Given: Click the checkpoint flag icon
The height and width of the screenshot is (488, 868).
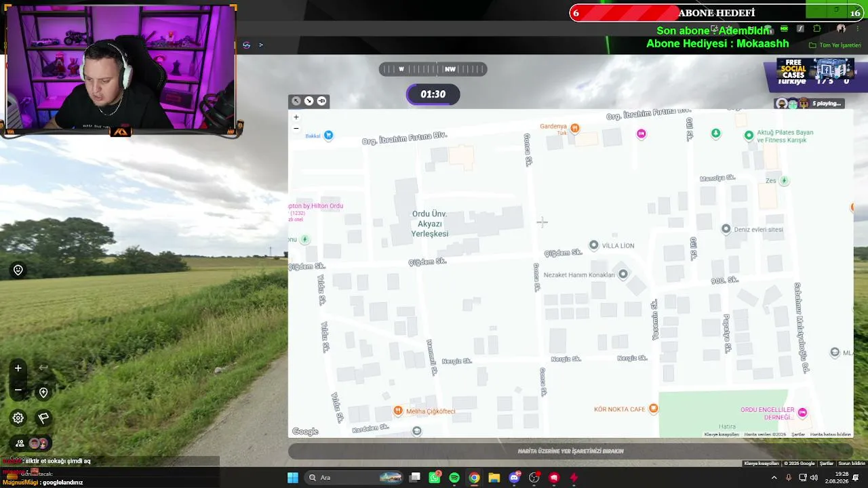Looking at the screenshot, I should [43, 418].
